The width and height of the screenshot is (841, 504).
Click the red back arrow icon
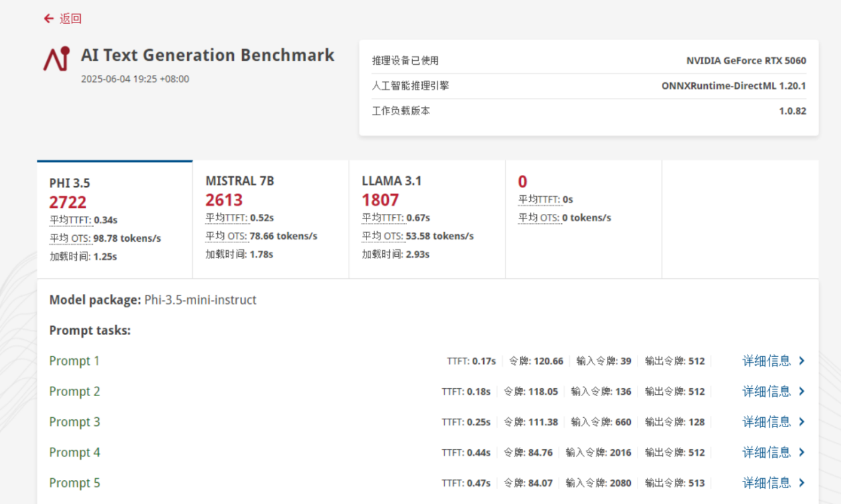(48, 19)
